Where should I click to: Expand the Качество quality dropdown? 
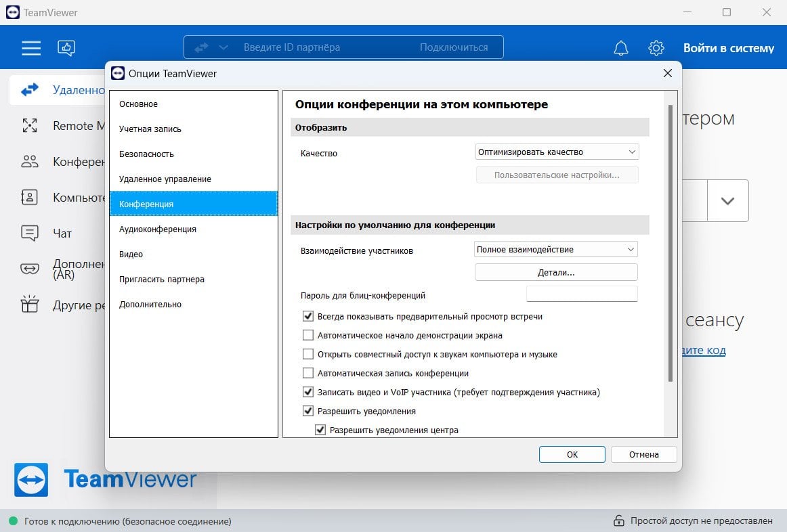coord(557,152)
